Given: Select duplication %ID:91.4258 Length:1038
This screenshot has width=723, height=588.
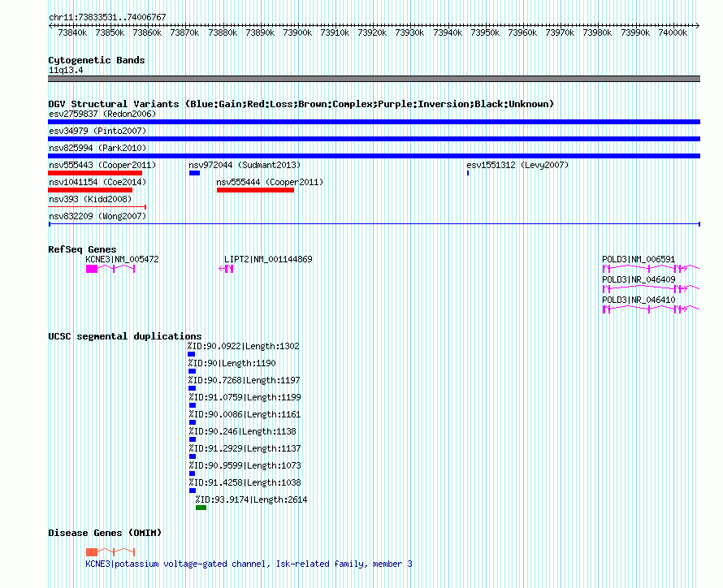Looking at the screenshot, I should click(x=193, y=491).
